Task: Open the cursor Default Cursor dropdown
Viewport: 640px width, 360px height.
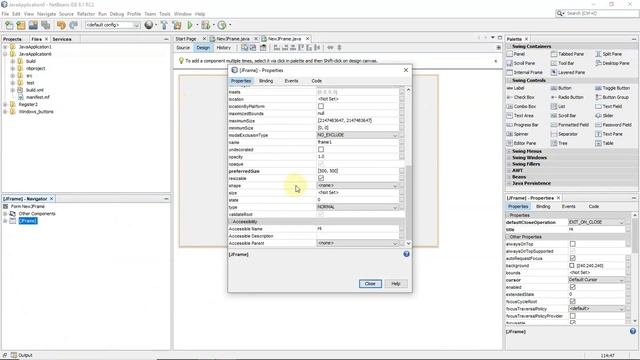Action: click(596, 280)
